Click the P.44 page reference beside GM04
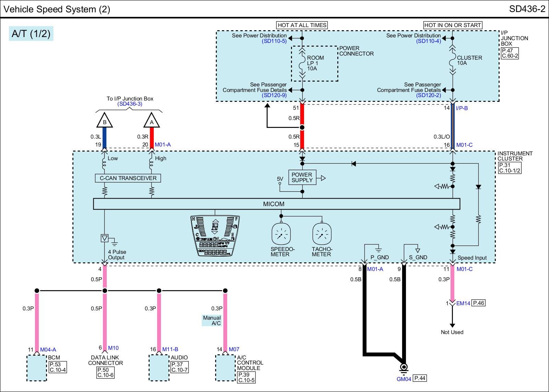Screen dimensions: 549x392 (x=420, y=378)
